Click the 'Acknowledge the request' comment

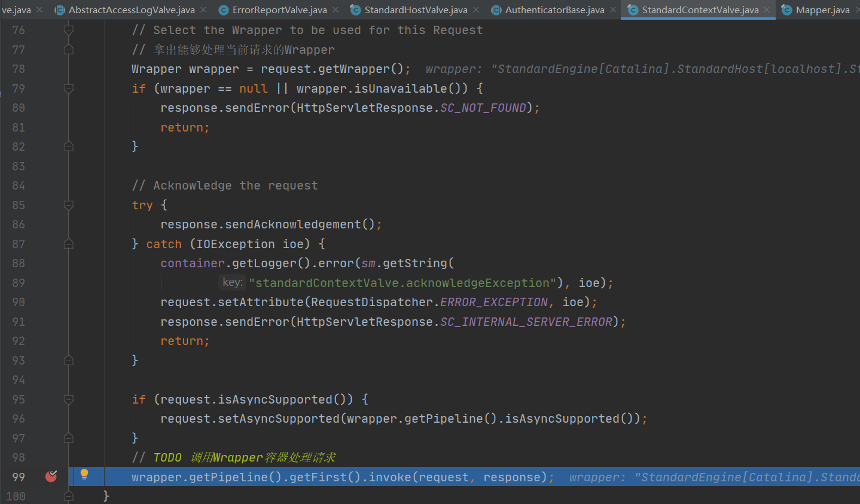225,185
